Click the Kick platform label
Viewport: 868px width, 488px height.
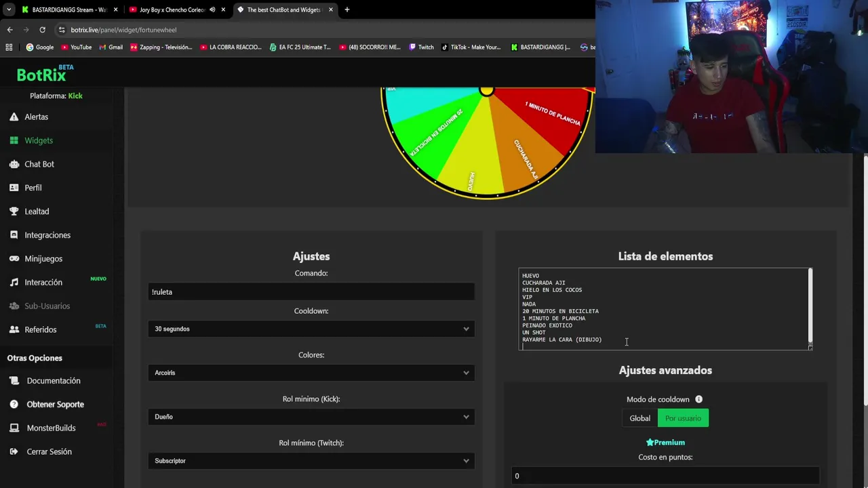pyautogui.click(x=75, y=96)
